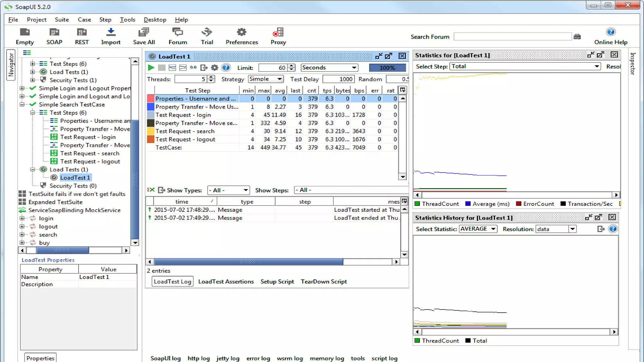
Task: Export load test statistics to file
Action: click(204, 68)
